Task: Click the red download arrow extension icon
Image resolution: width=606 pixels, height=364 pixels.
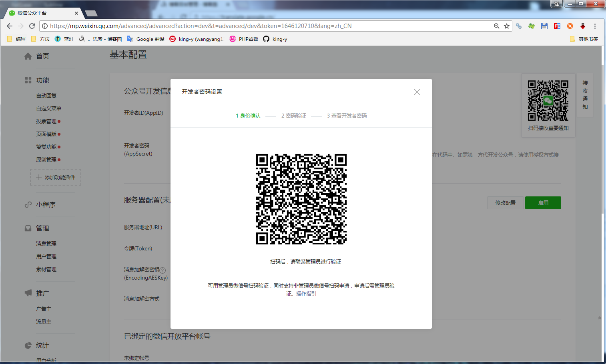Action: click(x=583, y=26)
